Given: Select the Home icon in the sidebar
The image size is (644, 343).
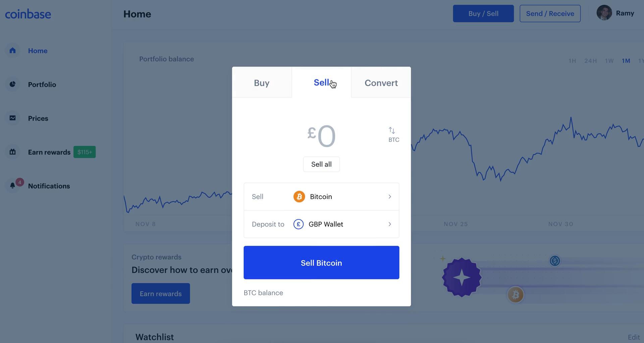Looking at the screenshot, I should pos(12,51).
